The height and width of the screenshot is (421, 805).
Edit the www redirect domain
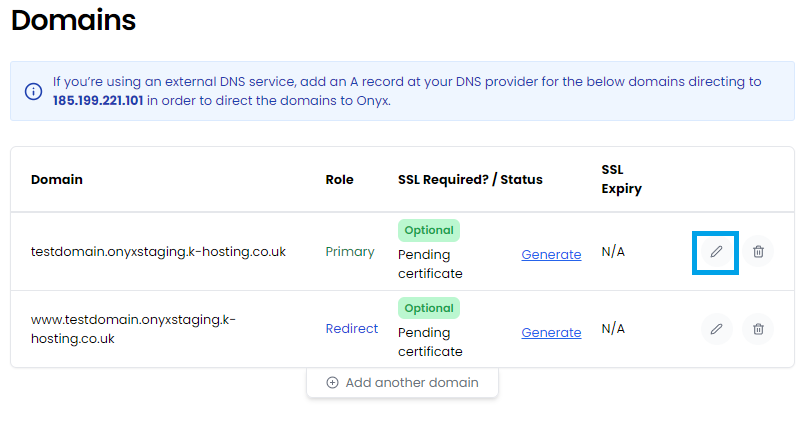pos(716,329)
